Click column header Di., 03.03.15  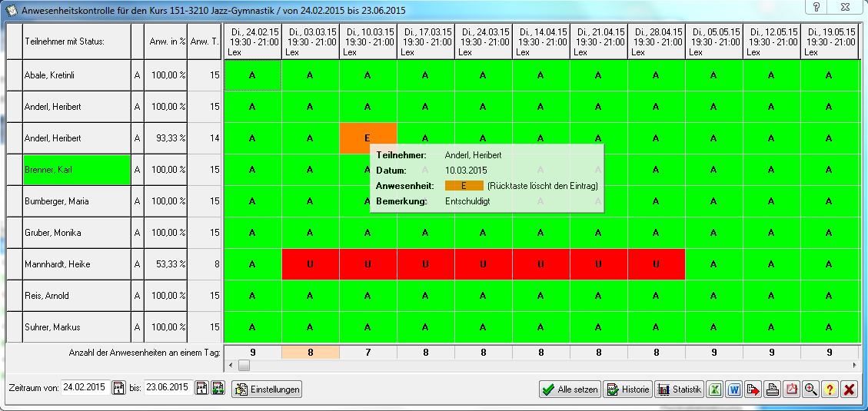(310, 41)
